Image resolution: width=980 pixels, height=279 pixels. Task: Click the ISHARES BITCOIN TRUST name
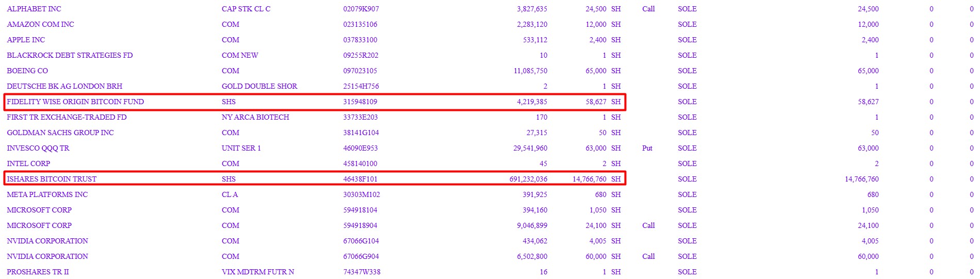(52, 179)
